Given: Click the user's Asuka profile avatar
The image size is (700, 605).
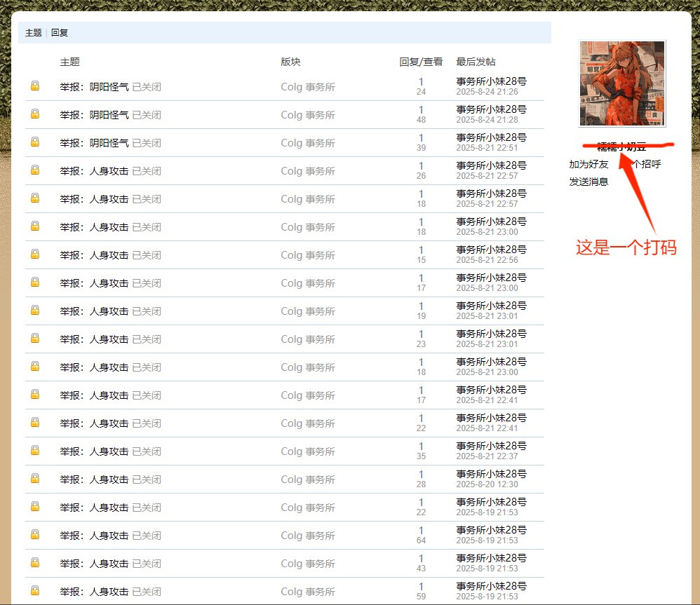Looking at the screenshot, I should (621, 82).
